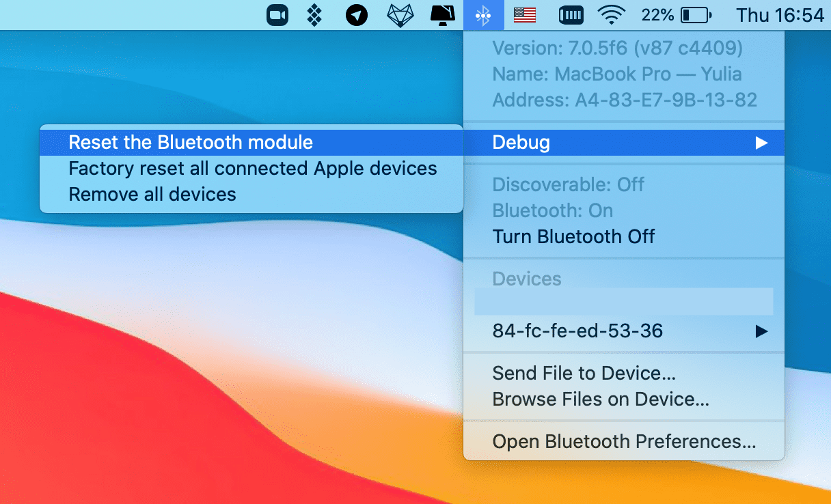
Task: Click the battery icon showing 22%
Action: coord(696,15)
